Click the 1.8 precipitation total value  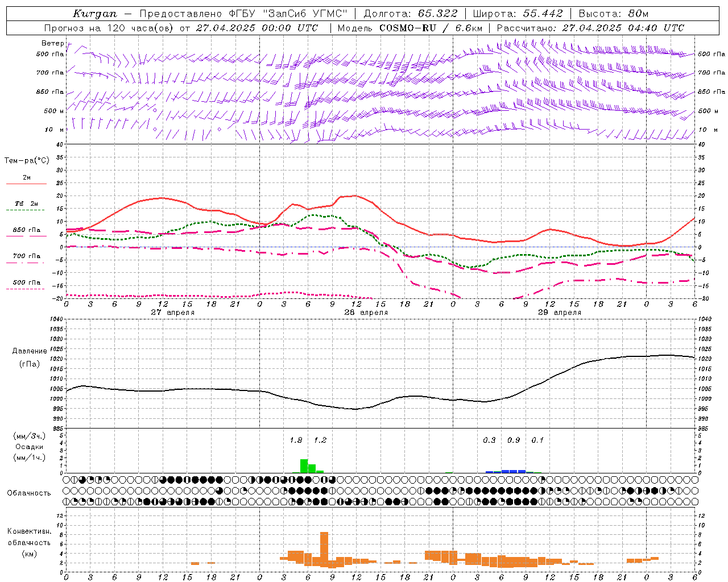pyautogui.click(x=296, y=440)
